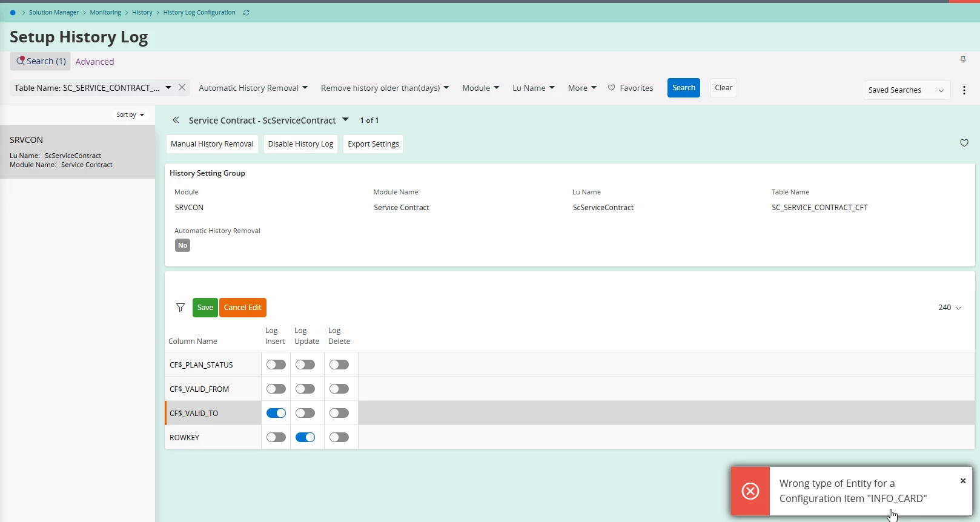
Task: Click the ScServiceContract Lu Name value
Action: [x=603, y=208]
